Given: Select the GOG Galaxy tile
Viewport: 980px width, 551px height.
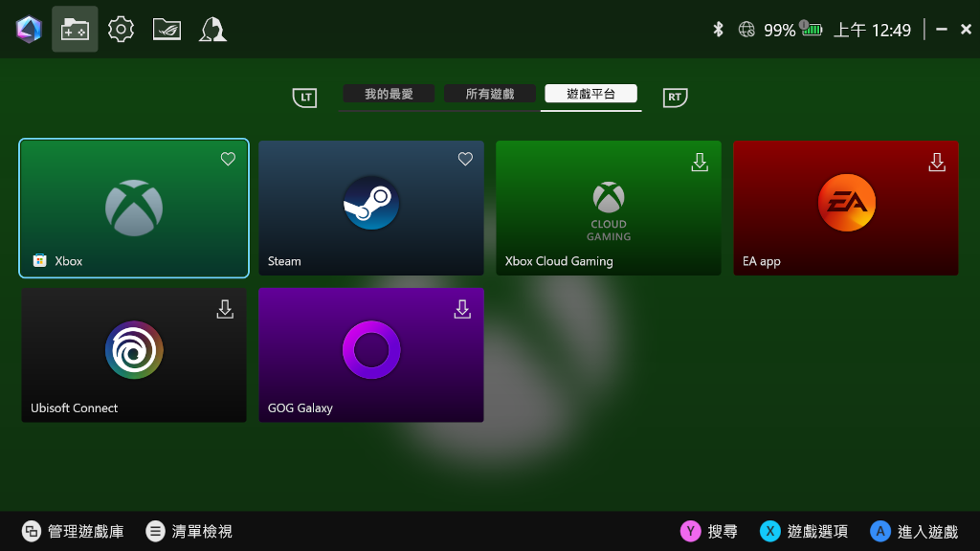Looking at the screenshot, I should pyautogui.click(x=371, y=355).
